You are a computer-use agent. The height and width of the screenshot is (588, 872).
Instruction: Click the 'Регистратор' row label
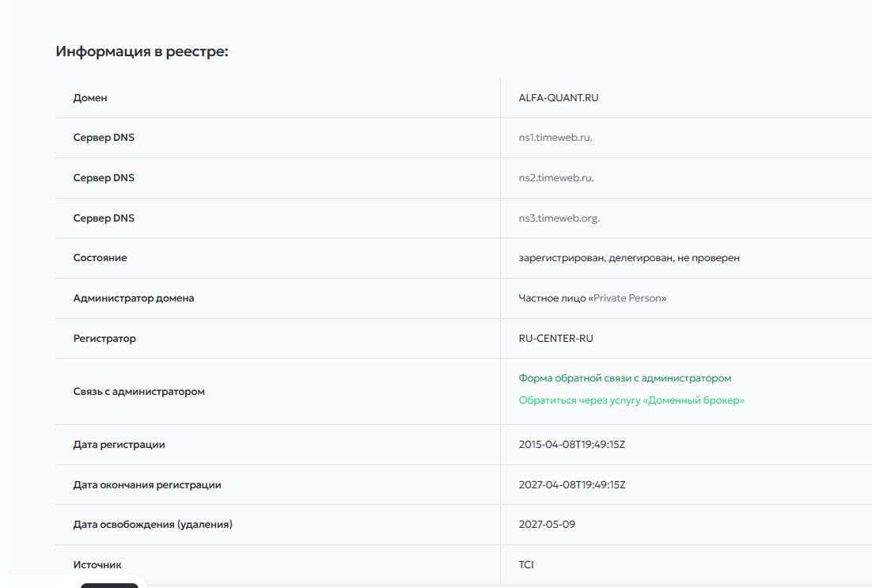pyautogui.click(x=104, y=339)
